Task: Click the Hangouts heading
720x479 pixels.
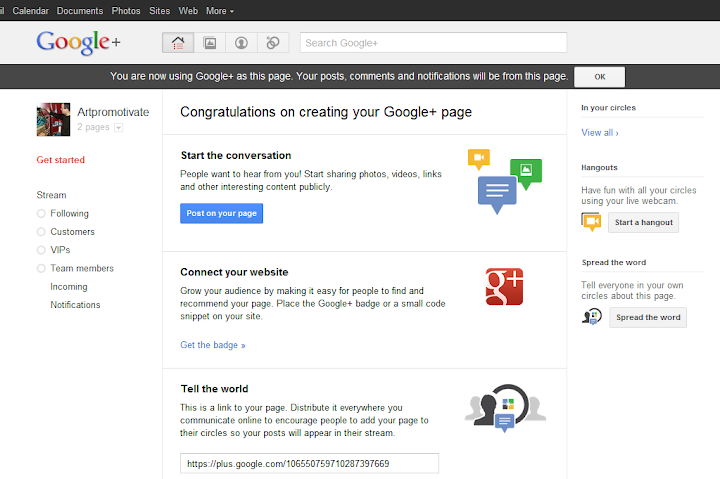Action: pos(599,168)
